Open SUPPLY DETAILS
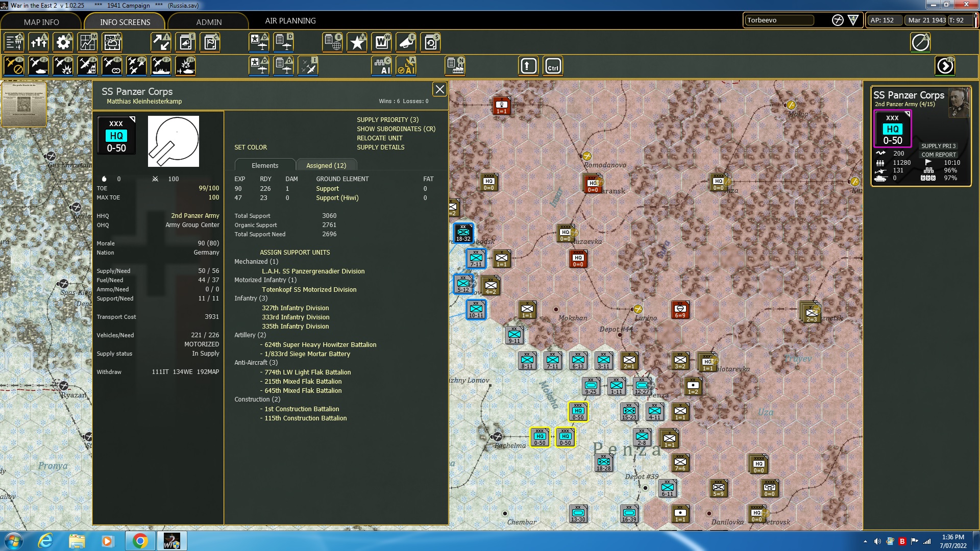Screen dimensions: 980x551 coord(380,147)
